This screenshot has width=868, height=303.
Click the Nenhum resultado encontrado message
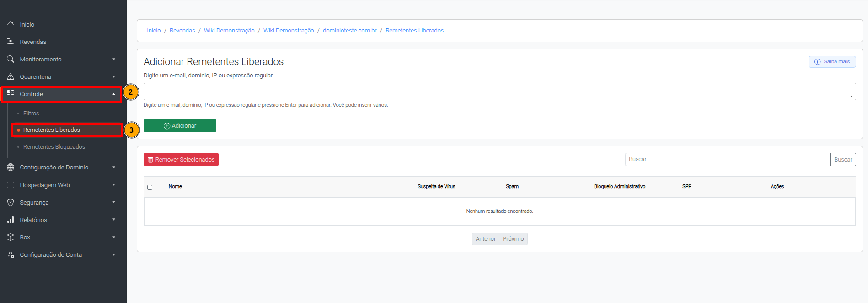(x=499, y=211)
